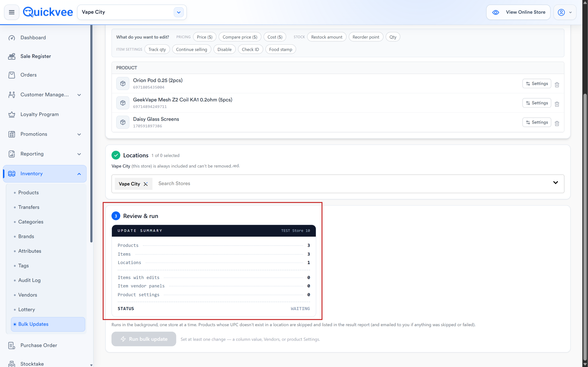Toggle the Price ($) edit chip
Image resolution: width=588 pixels, height=367 pixels.
coord(205,37)
